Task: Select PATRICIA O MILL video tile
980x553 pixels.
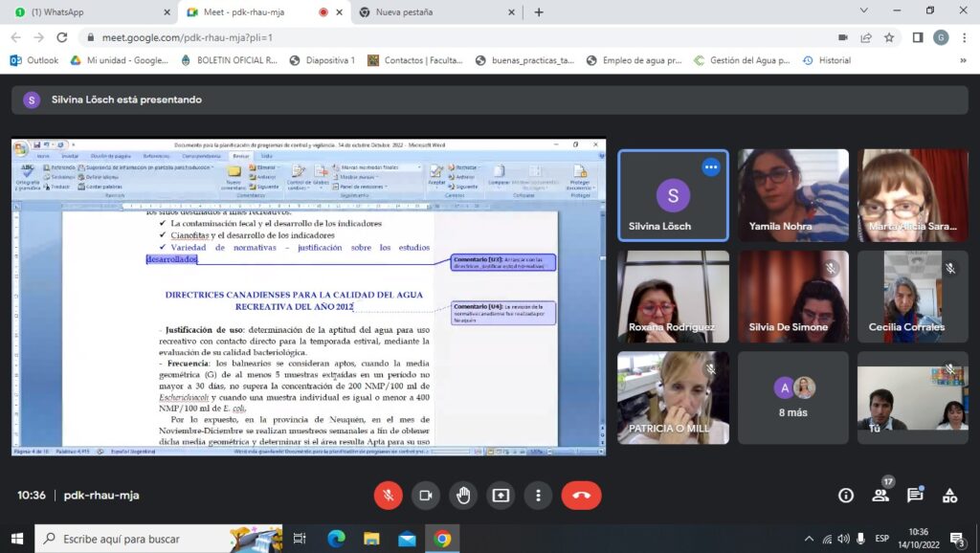Action: click(673, 397)
